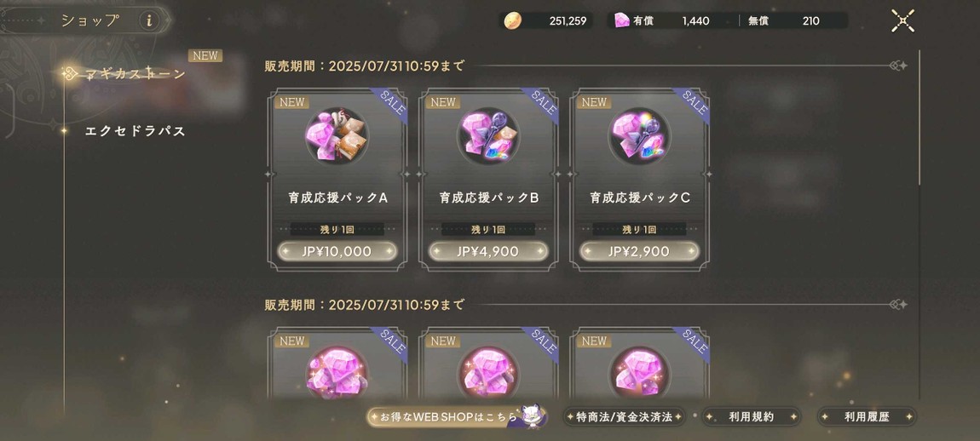This screenshot has height=441, width=980.
Task: Open the 利用規約 terms button
Action: pos(752,416)
